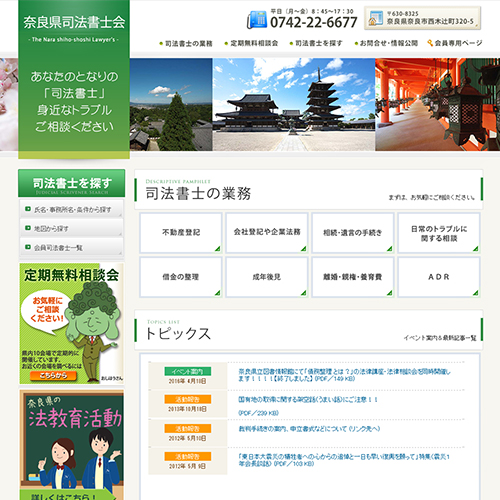Click green arrow icon beside 会員司法書士一覧
500x500 pixels.
pyautogui.click(x=28, y=247)
